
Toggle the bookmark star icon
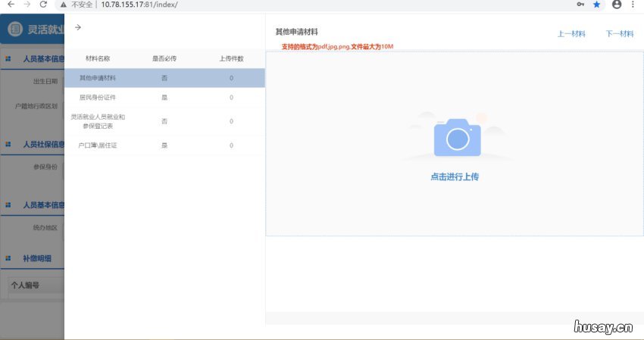597,4
